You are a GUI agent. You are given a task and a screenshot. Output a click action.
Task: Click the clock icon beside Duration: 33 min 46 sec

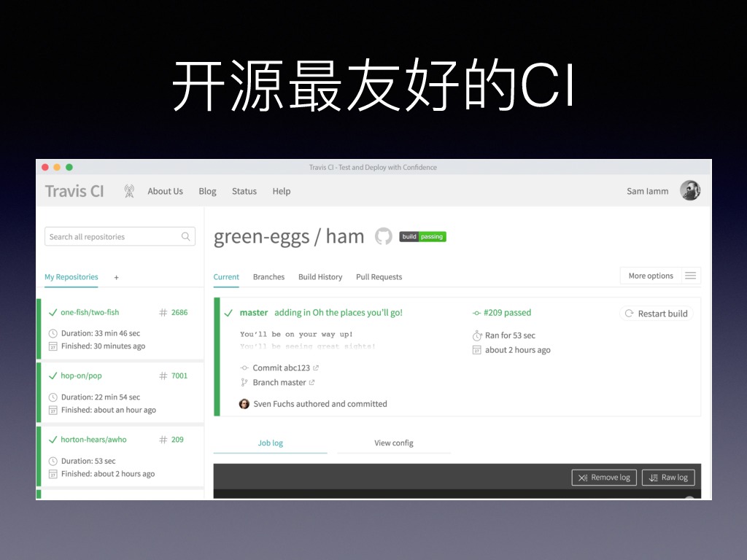[53, 333]
